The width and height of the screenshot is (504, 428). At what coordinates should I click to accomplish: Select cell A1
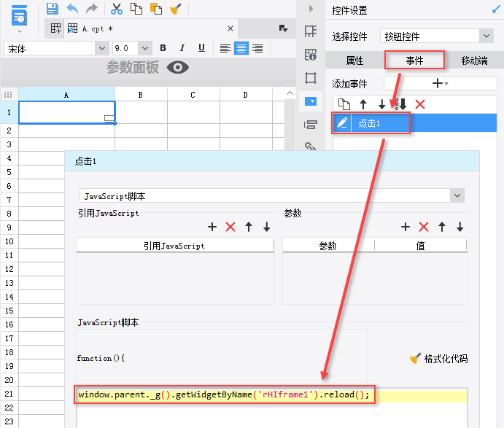click(67, 112)
